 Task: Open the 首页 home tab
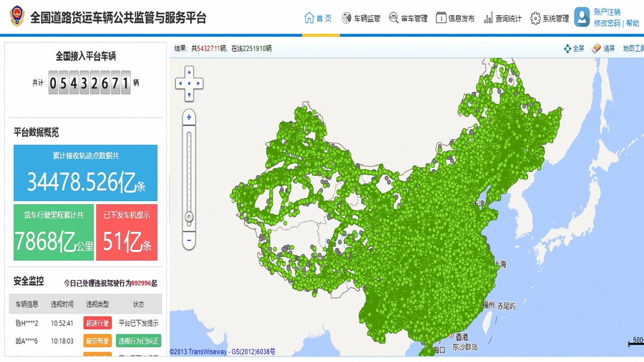318,18
